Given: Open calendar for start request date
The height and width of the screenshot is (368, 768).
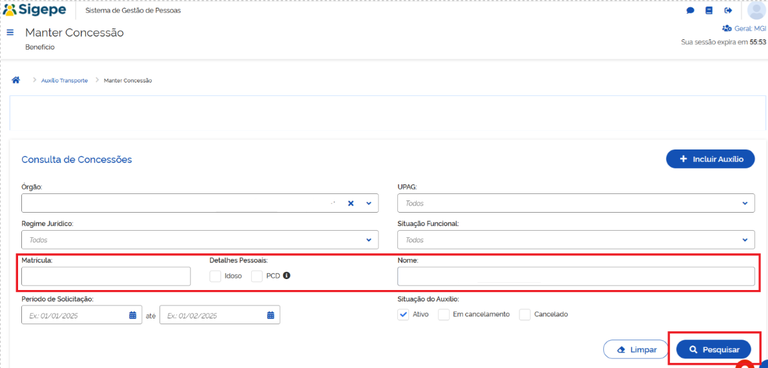Looking at the screenshot, I should pos(132,315).
